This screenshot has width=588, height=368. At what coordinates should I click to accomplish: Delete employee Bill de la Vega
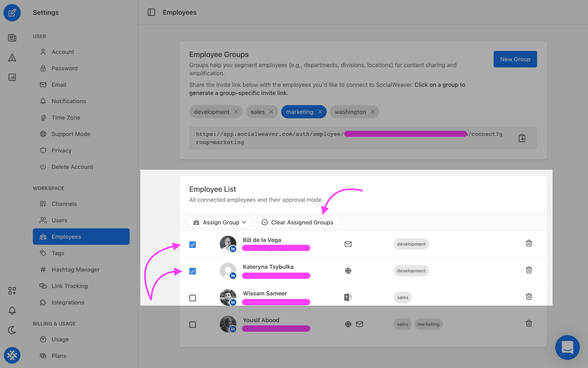[x=529, y=243]
